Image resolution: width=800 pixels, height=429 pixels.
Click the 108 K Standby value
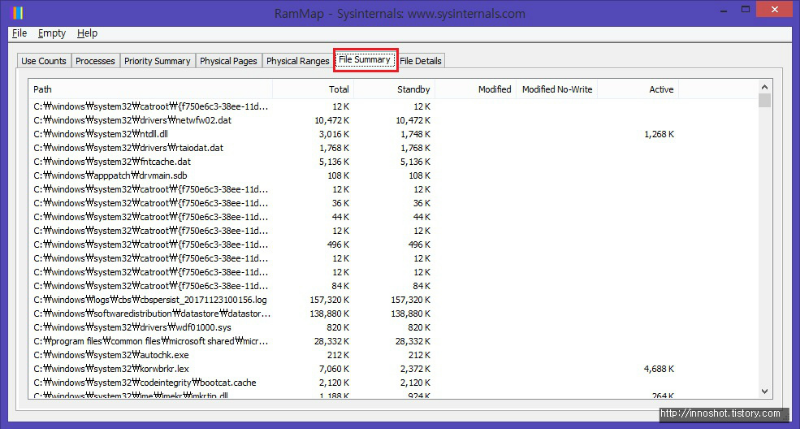419,175
